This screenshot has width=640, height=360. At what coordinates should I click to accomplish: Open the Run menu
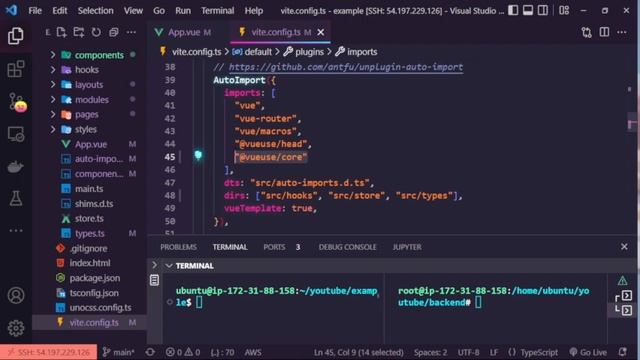[183, 11]
